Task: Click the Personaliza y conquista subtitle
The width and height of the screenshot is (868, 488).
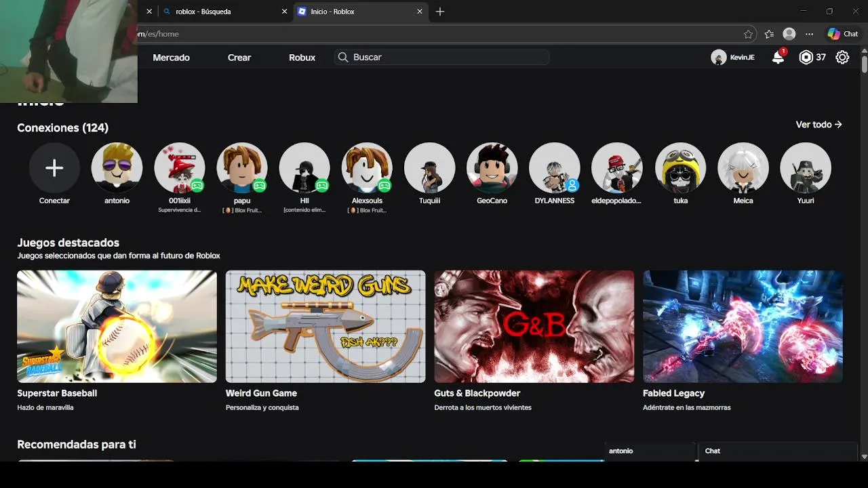Action: 262,407
